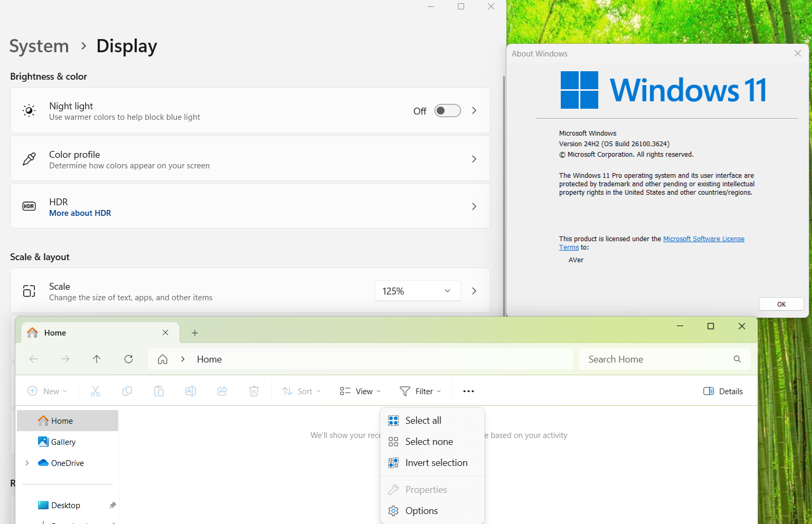Go back in File Explorer
This screenshot has height=524, width=812.
[33, 359]
